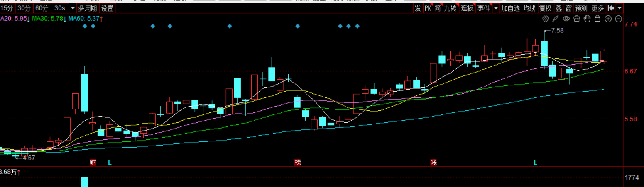Viewport: 644px width, 187px height.
Task: Expand the dropdown beside collapse arrow
Action: click(x=620, y=8)
